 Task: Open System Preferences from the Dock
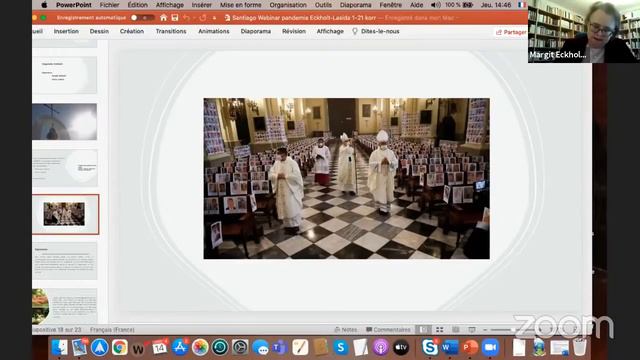click(x=240, y=347)
